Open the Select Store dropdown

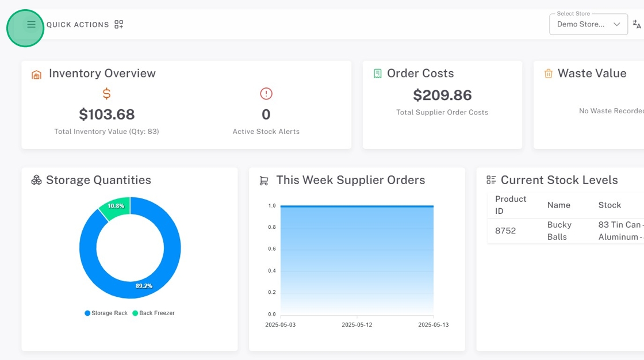588,25
